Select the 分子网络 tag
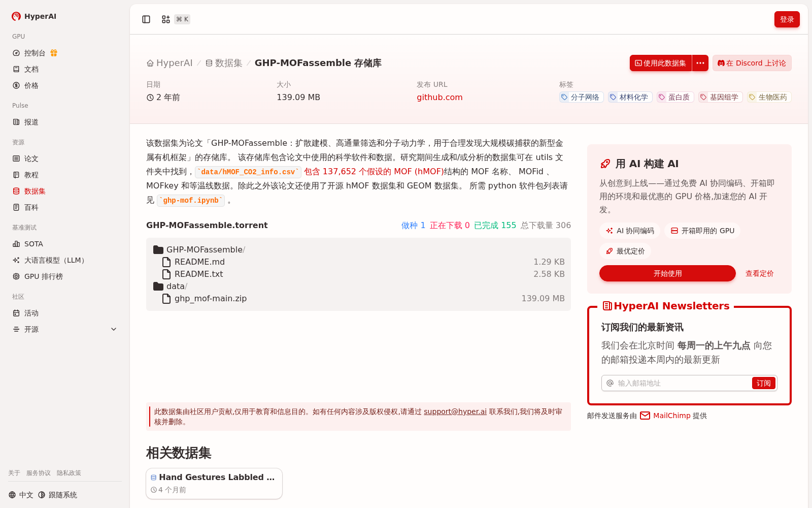 pyautogui.click(x=581, y=97)
